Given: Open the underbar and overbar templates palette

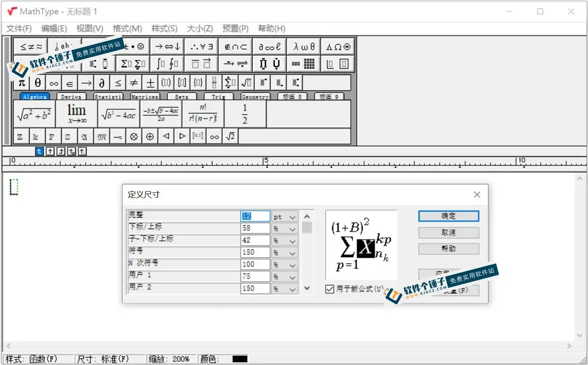Looking at the screenshot, I should (201, 64).
